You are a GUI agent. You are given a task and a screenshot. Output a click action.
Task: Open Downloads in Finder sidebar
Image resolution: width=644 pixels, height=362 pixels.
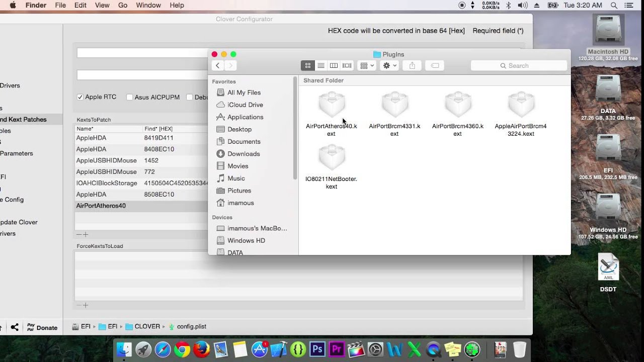tap(244, 154)
